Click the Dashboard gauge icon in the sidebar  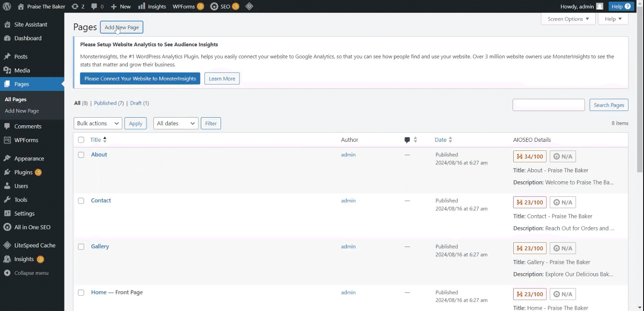[x=7, y=38]
